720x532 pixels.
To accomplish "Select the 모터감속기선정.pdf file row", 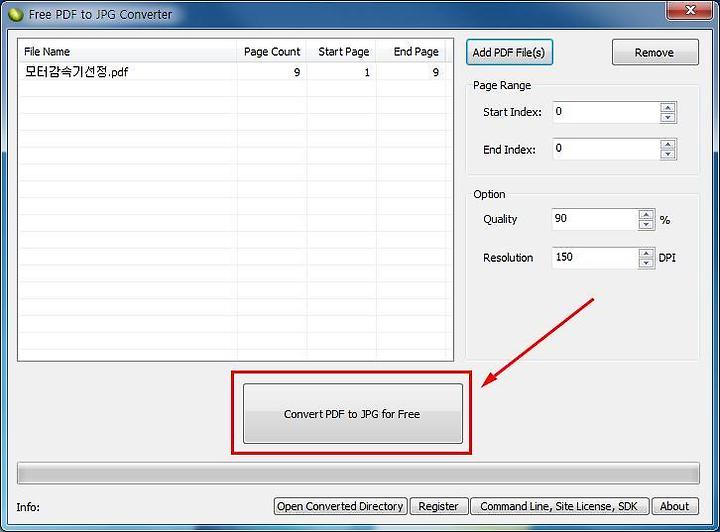I will point(232,72).
